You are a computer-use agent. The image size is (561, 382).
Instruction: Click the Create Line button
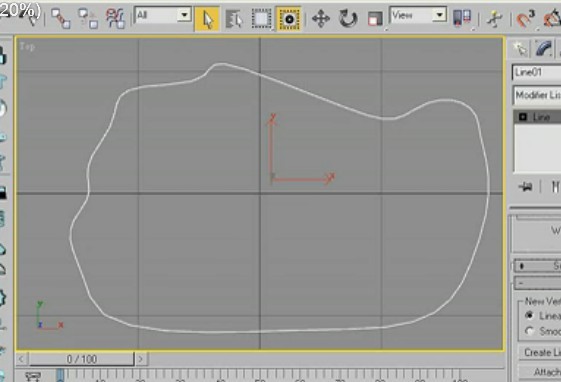540,352
